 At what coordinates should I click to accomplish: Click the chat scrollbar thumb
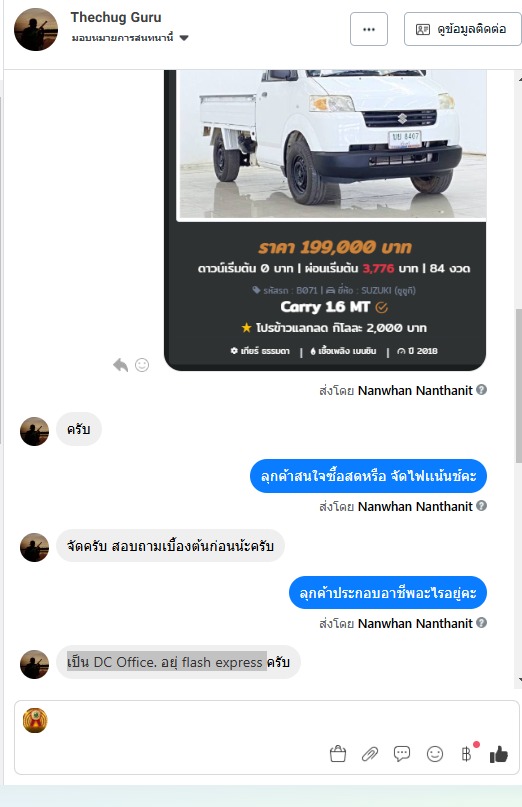(518, 385)
